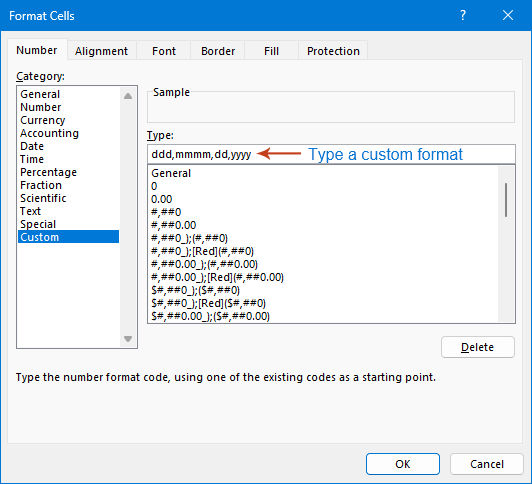Go to the Border tab

[218, 51]
